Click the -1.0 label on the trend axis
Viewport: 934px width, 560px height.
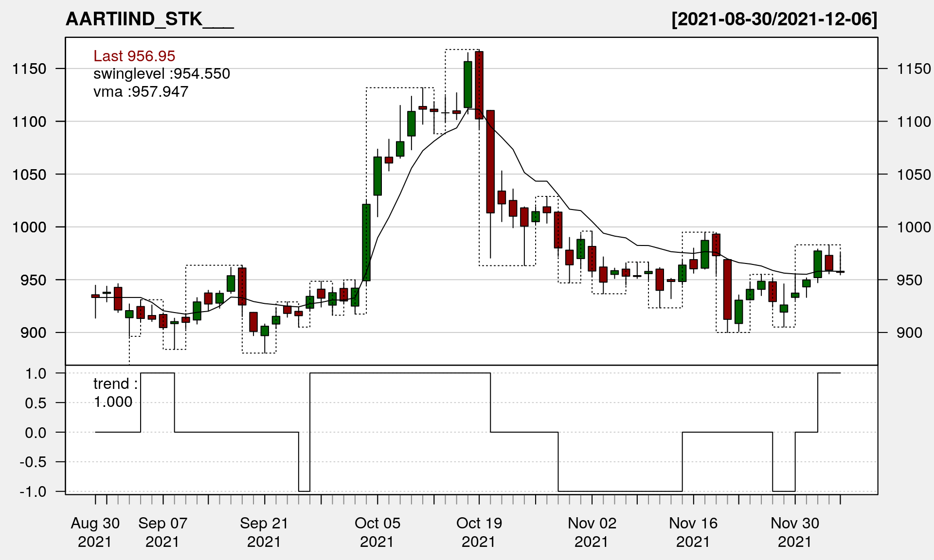33,491
